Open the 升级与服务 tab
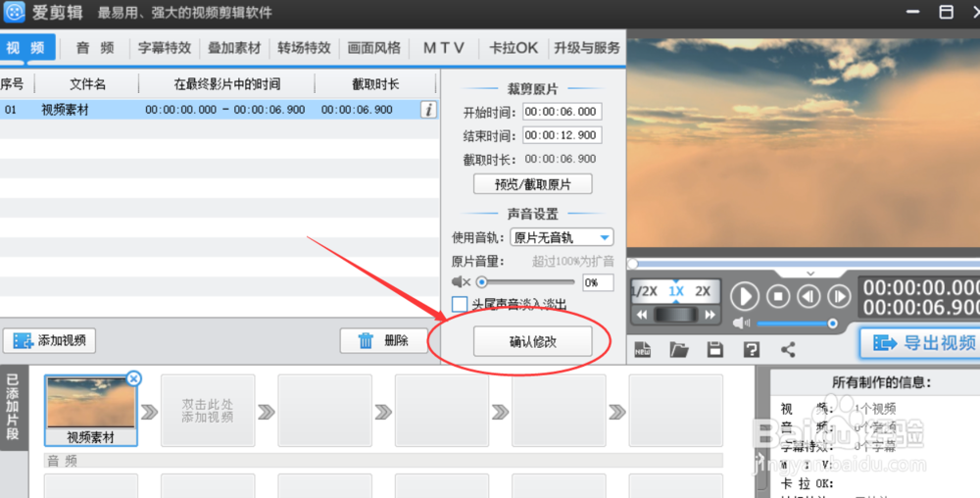This screenshot has width=980, height=498. point(586,48)
